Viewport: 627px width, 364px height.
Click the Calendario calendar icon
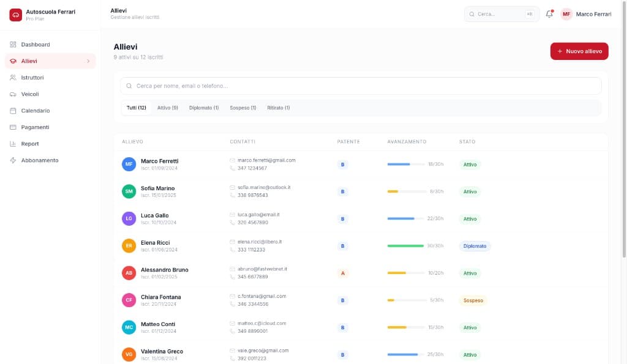click(x=13, y=111)
